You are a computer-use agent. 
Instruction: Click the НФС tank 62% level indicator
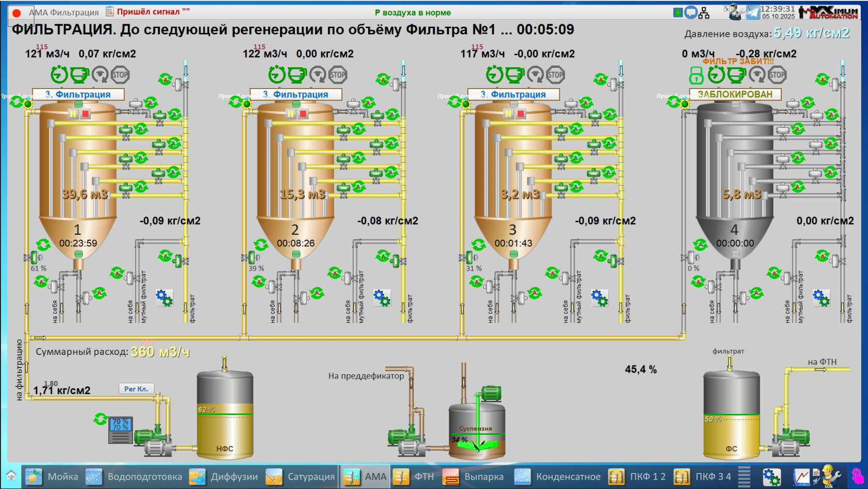206,410
